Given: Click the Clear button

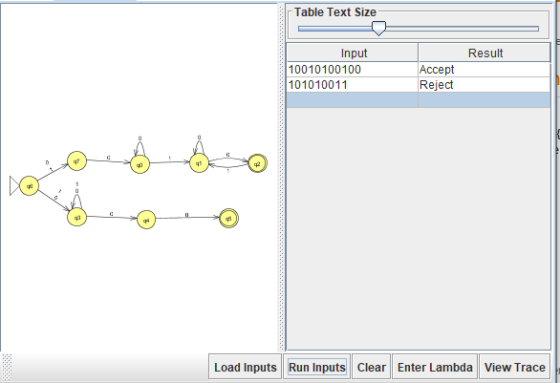Looking at the screenshot, I should click(371, 367).
